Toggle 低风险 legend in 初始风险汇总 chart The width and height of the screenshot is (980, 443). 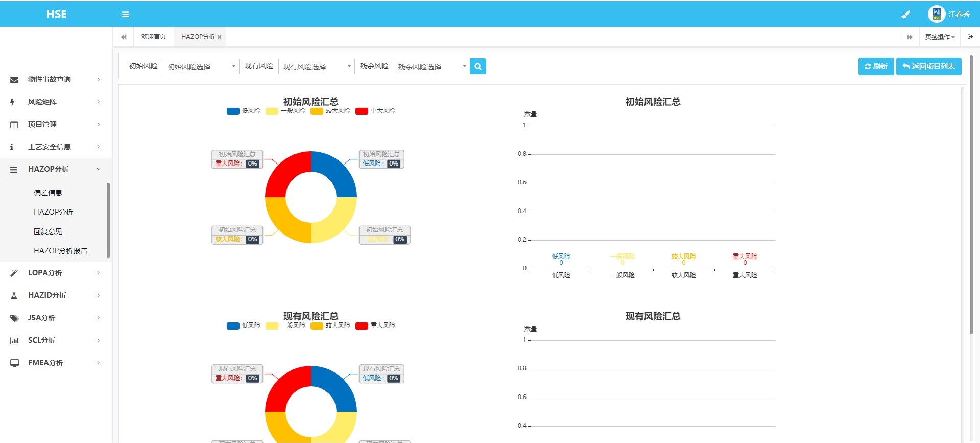(x=244, y=111)
